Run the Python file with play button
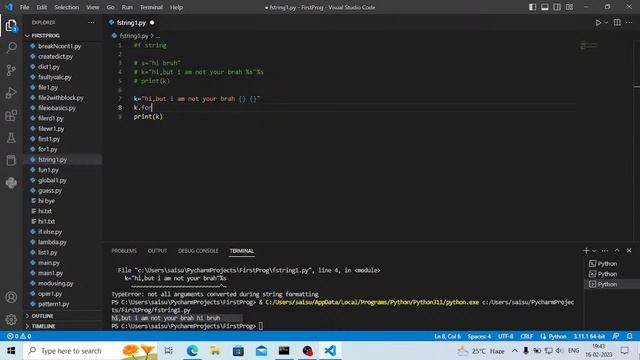This screenshot has height=360, width=640. [598, 23]
